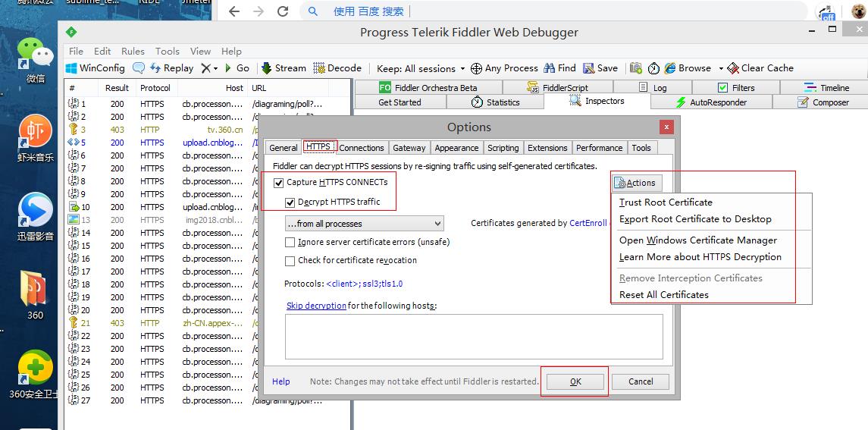Open Find sessions tool
The width and height of the screenshot is (868, 430).
tap(559, 68)
